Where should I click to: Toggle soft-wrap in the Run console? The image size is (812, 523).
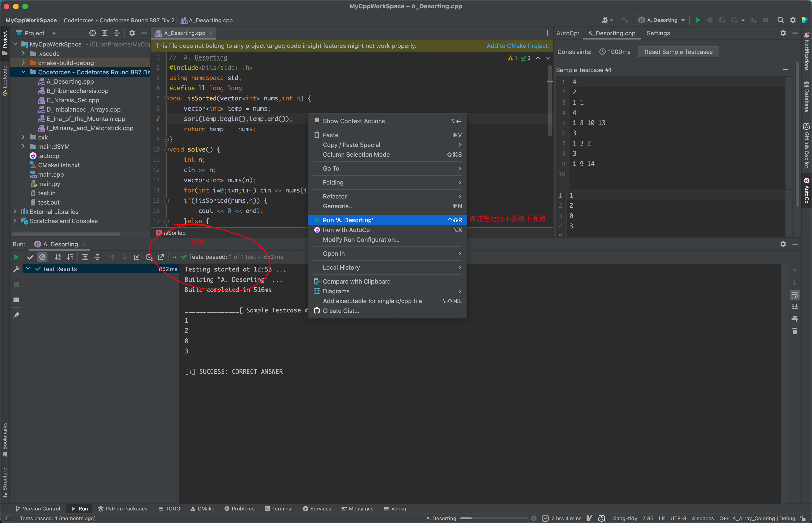click(795, 295)
